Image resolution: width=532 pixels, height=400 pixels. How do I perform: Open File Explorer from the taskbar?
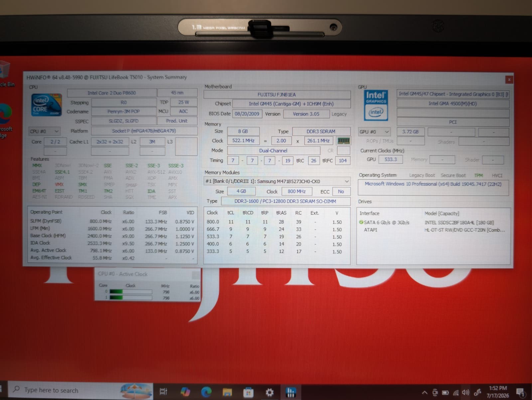coord(227,392)
